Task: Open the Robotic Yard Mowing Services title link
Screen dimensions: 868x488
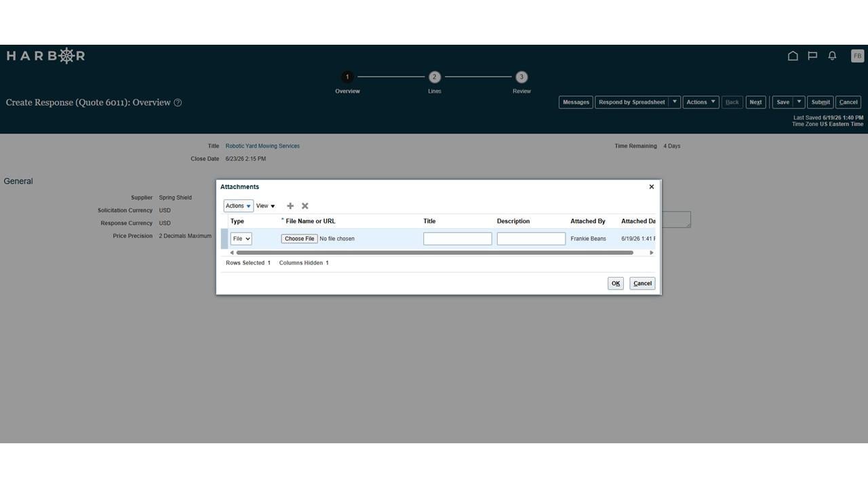Action: click(262, 146)
